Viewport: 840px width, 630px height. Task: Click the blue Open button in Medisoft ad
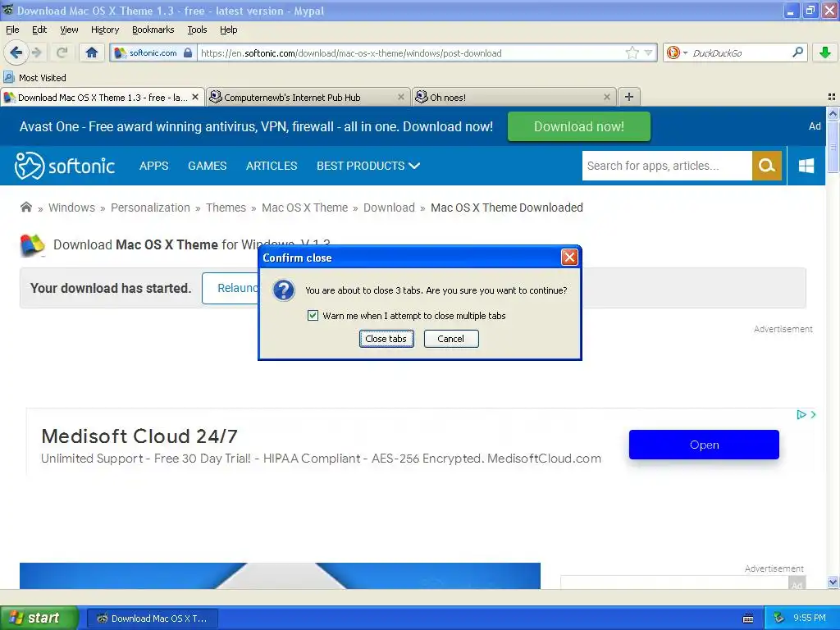(704, 445)
